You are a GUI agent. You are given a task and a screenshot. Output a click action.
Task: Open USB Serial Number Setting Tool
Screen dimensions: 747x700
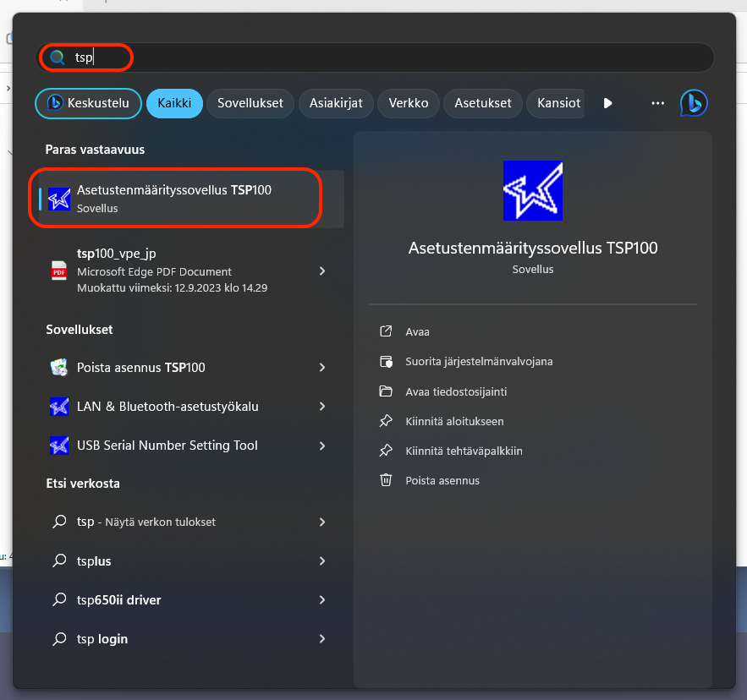point(191,446)
